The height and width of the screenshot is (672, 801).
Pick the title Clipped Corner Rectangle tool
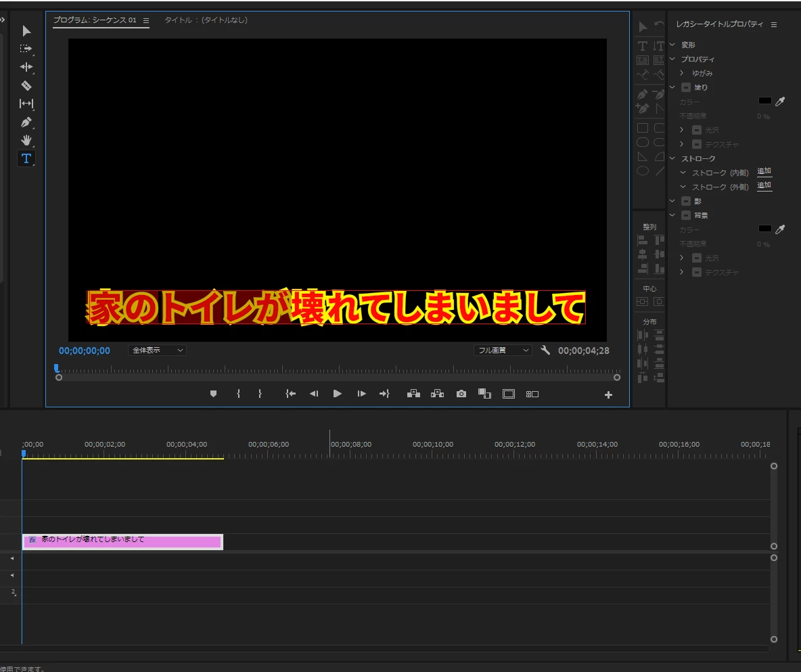(x=643, y=142)
